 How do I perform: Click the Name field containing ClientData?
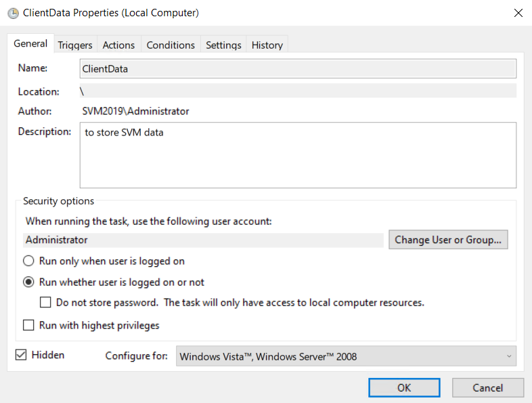click(298, 68)
